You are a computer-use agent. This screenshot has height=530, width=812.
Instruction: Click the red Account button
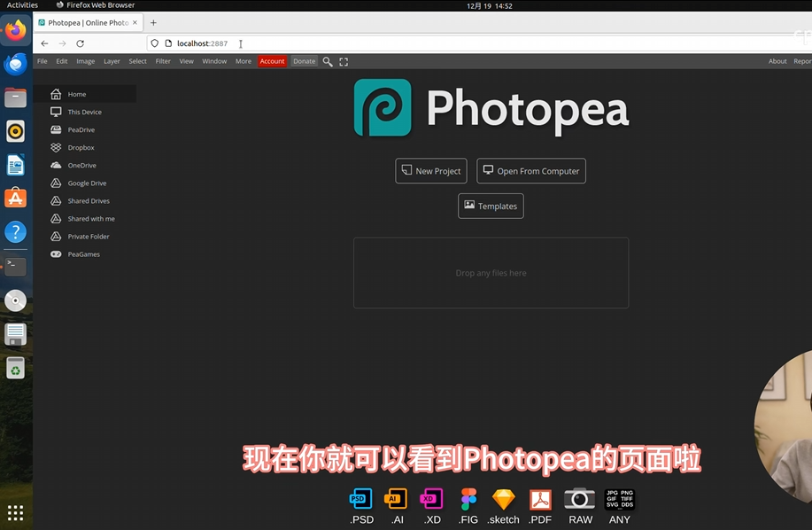tap(273, 61)
